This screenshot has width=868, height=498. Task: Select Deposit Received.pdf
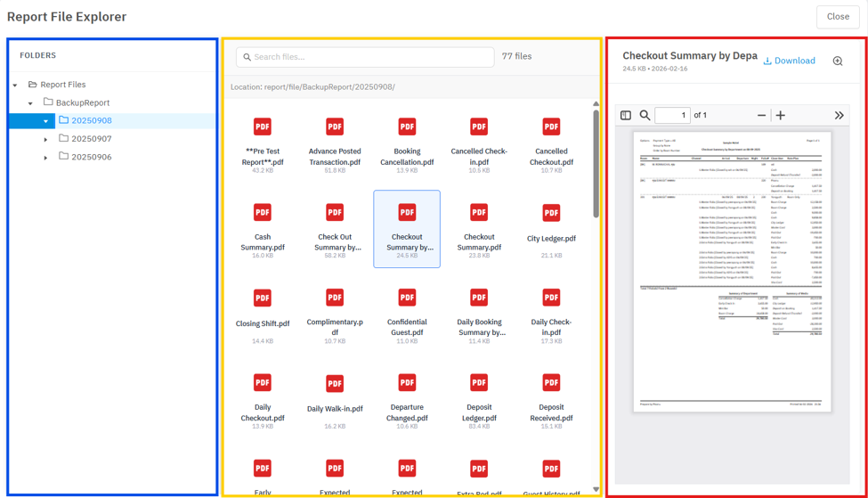(x=551, y=400)
